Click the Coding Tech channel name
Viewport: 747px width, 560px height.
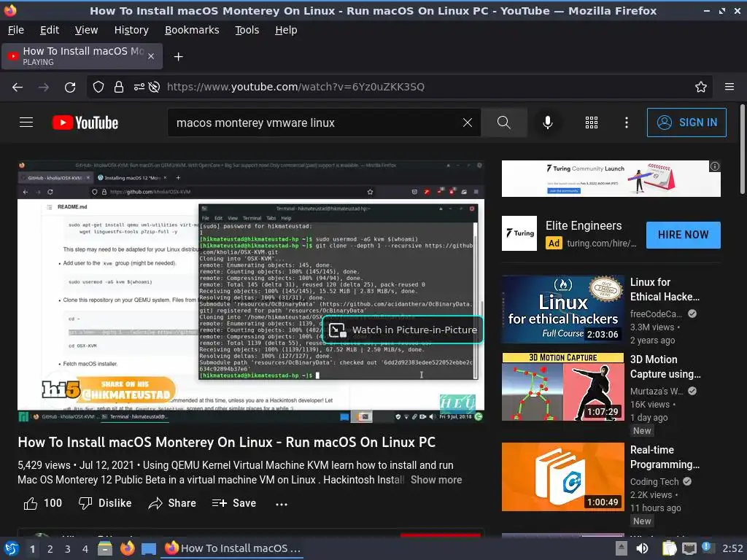(x=654, y=481)
